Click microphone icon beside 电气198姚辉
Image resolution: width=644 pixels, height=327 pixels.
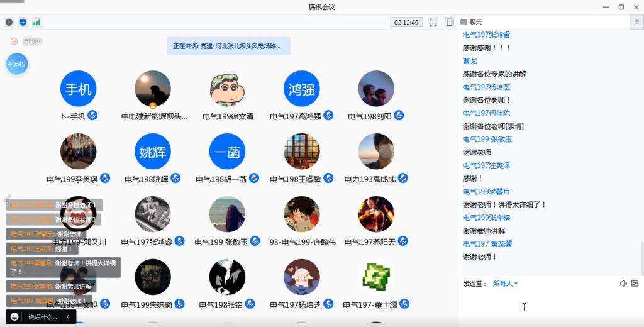click(175, 179)
